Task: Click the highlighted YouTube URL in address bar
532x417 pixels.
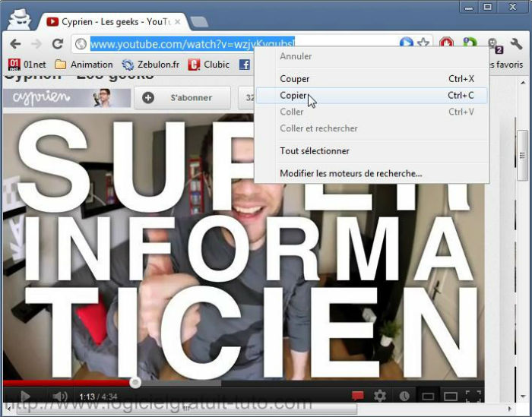Action: click(x=192, y=44)
